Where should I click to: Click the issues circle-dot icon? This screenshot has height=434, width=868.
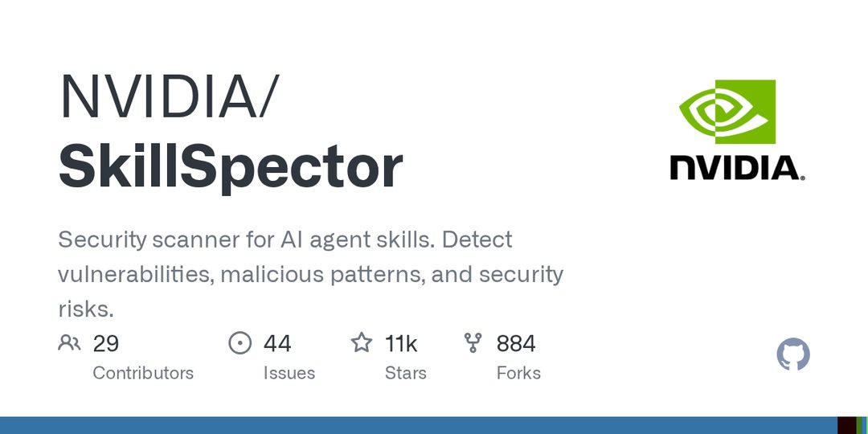point(240,343)
